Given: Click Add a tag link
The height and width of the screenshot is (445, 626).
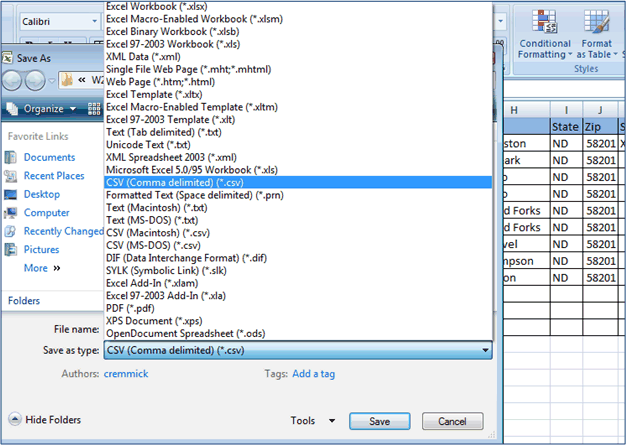Looking at the screenshot, I should click(313, 374).
